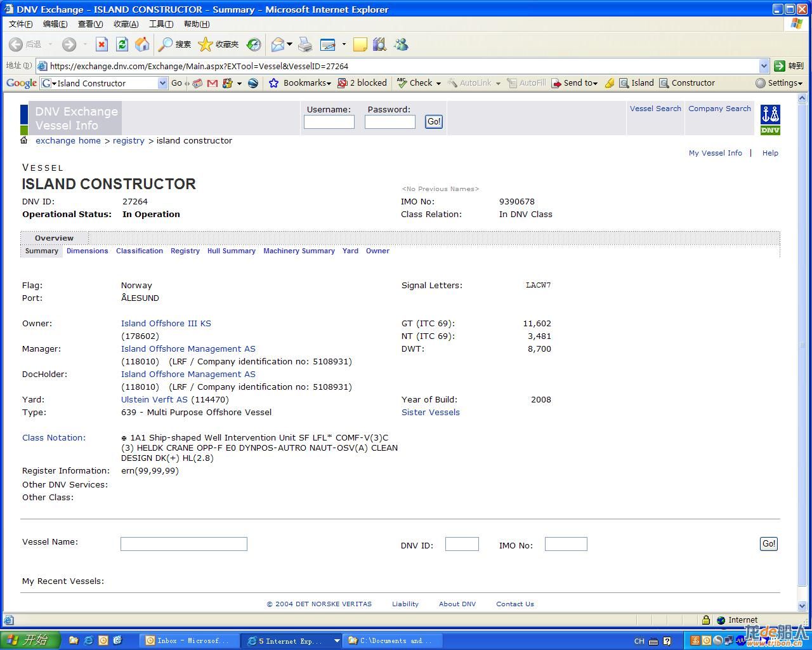Open Messenger people icon
The image size is (812, 650).
tap(401, 44)
